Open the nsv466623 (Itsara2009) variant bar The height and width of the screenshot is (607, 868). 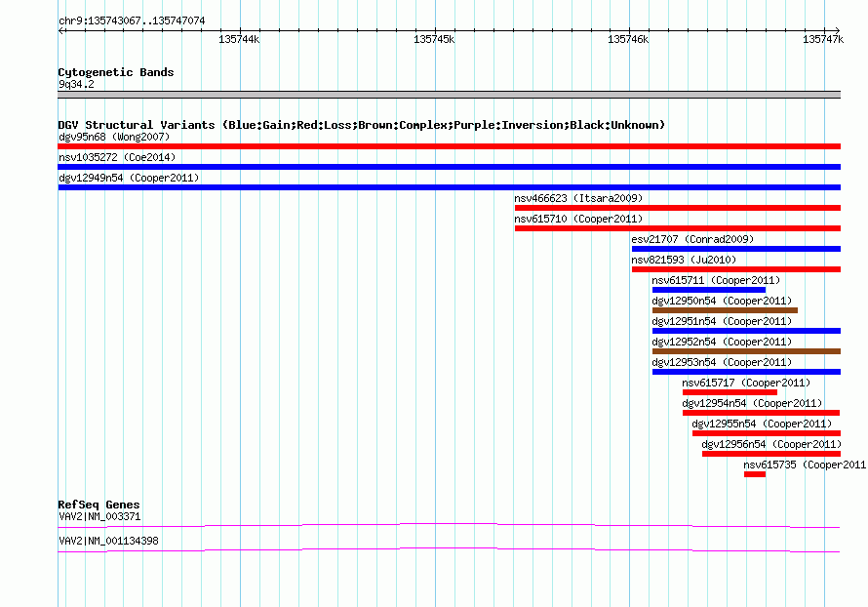(x=678, y=208)
